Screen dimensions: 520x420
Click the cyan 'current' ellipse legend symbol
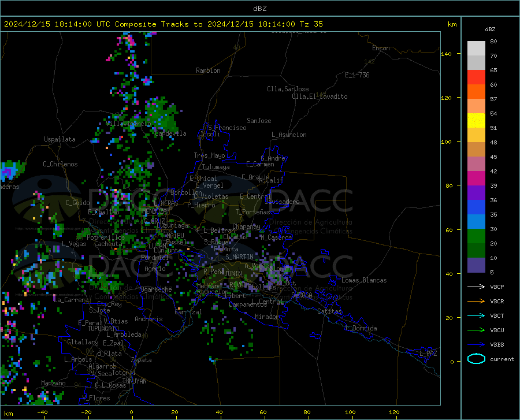click(x=476, y=359)
